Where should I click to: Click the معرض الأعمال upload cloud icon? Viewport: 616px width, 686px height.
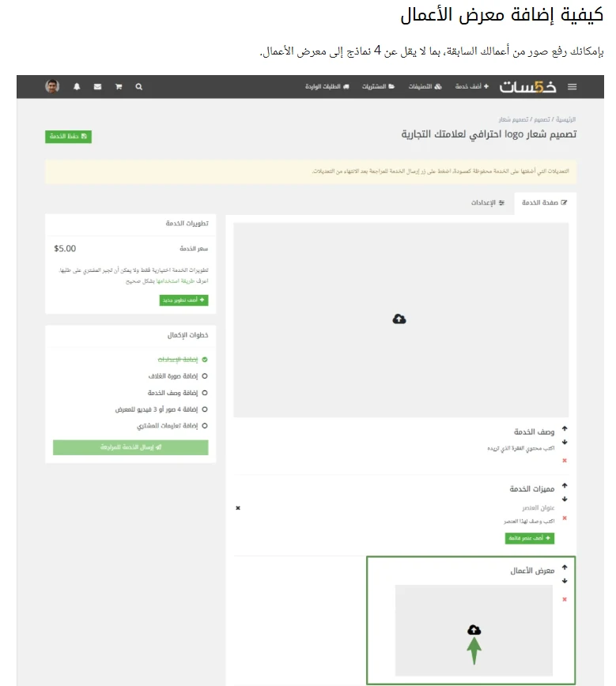click(474, 630)
